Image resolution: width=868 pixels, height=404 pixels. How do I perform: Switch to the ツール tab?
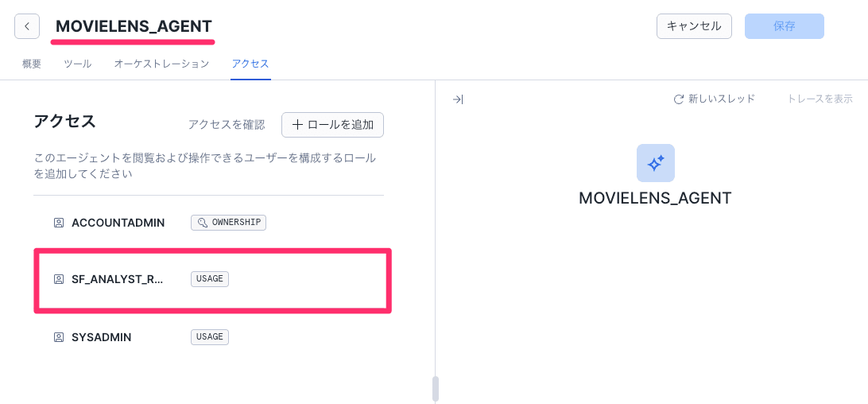77,64
